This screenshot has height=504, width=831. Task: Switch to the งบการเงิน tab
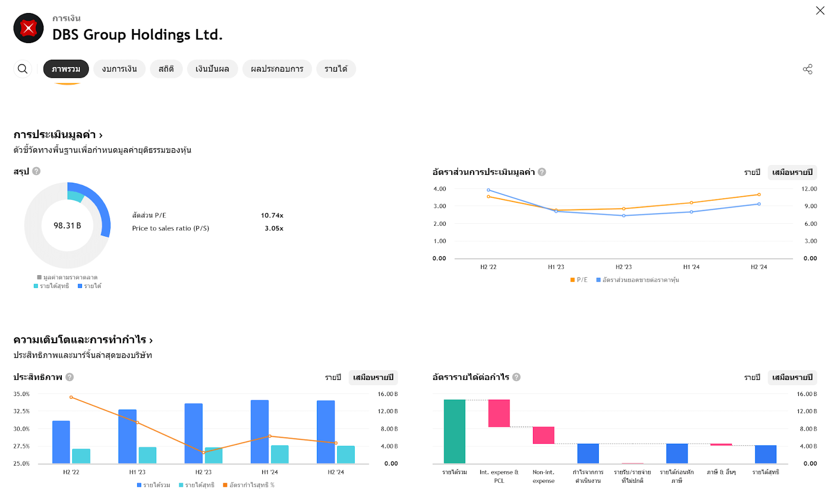119,69
